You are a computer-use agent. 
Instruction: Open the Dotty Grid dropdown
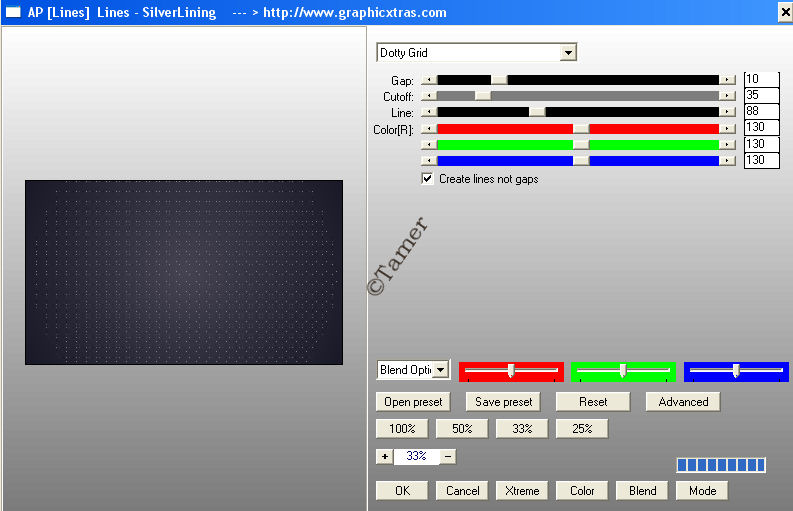pyautogui.click(x=568, y=53)
